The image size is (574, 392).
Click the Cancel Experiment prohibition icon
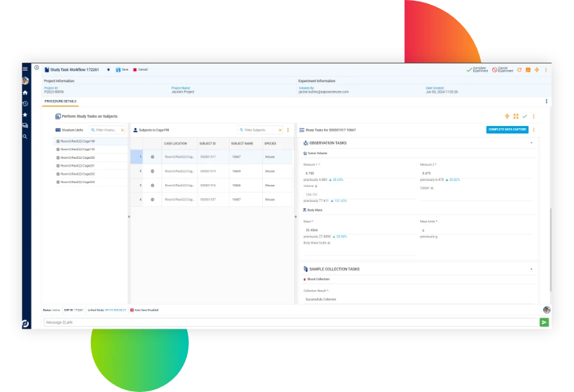(x=494, y=69)
